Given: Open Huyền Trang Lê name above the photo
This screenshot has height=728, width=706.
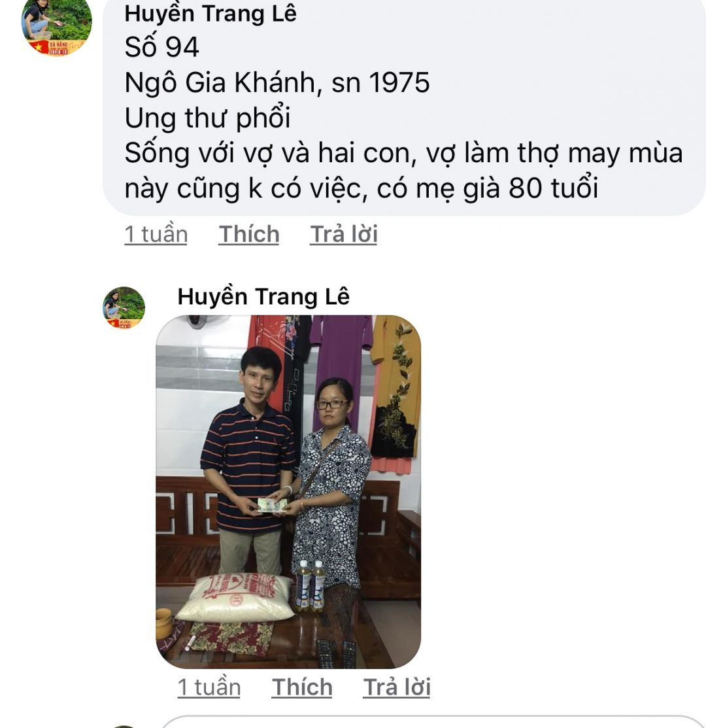Looking at the screenshot, I should tap(263, 296).
